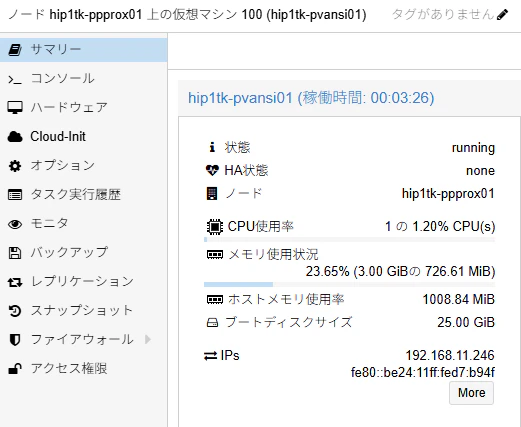Go to the Cloud-Init section
Viewport: 521px width, 427px height.
coord(83,137)
